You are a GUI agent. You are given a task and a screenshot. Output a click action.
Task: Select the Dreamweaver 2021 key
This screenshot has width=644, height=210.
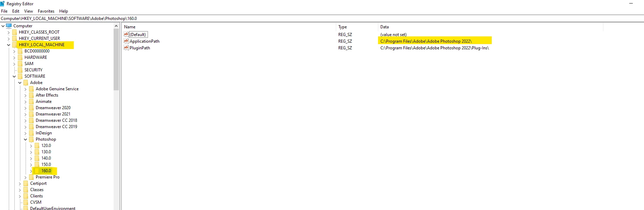(x=53, y=114)
